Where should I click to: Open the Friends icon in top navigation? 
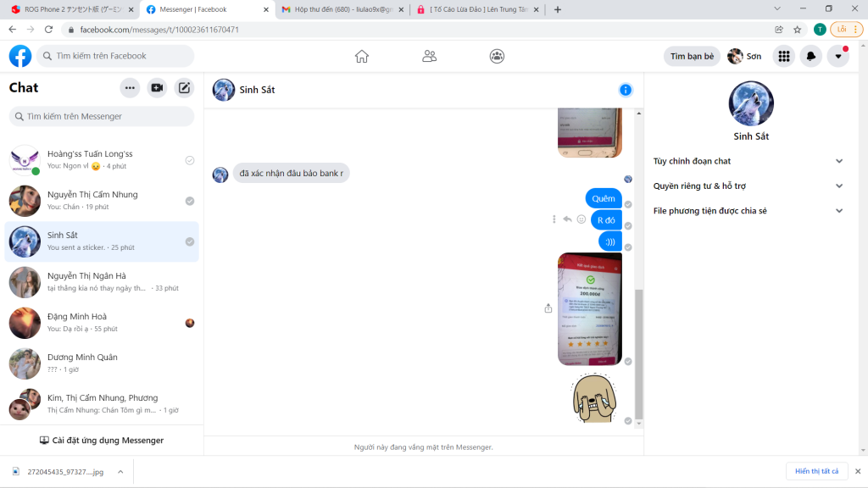click(430, 56)
